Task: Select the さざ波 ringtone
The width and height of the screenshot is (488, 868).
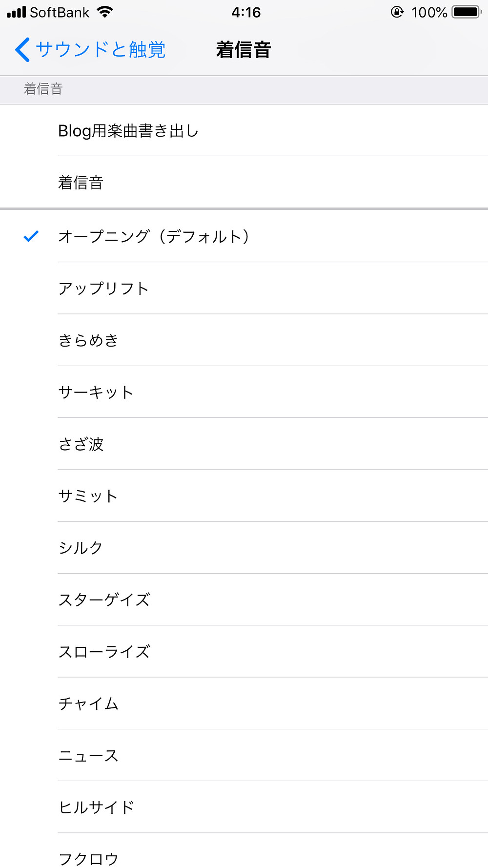Action: tap(244, 444)
